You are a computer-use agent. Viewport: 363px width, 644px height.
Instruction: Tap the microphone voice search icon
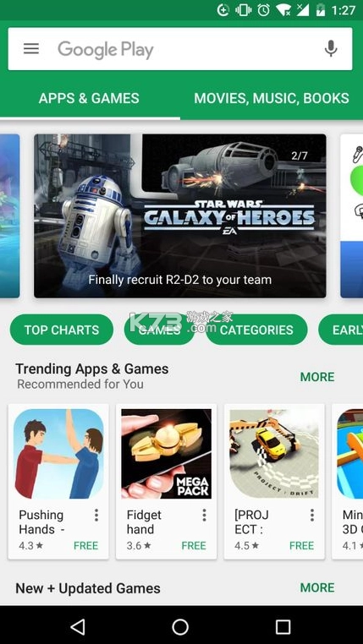tap(331, 49)
